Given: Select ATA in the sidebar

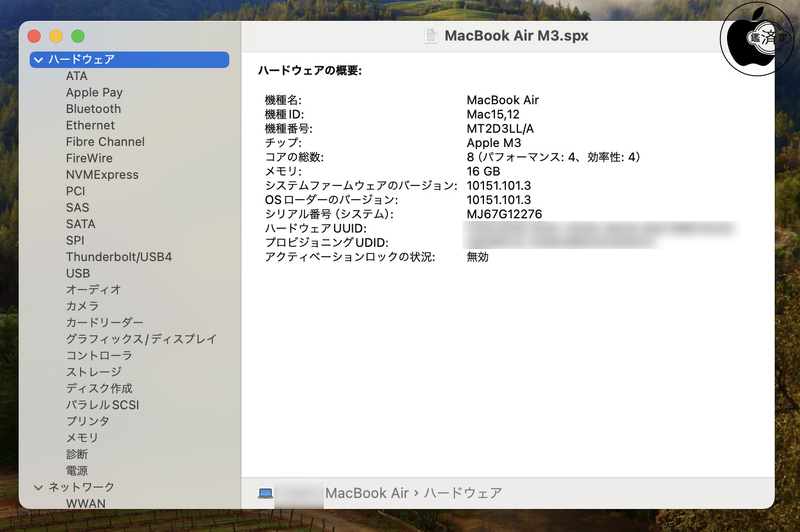Looking at the screenshot, I should [77, 76].
